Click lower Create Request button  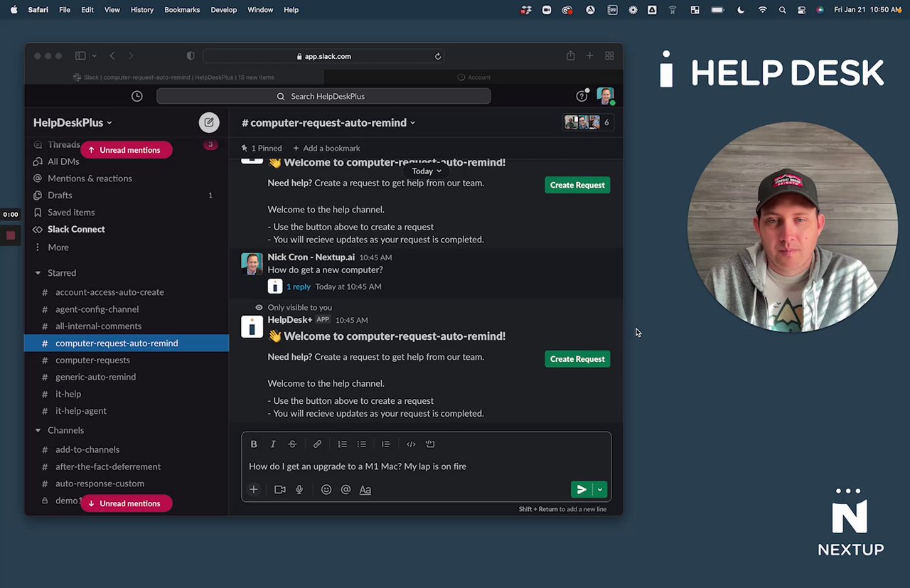(577, 359)
